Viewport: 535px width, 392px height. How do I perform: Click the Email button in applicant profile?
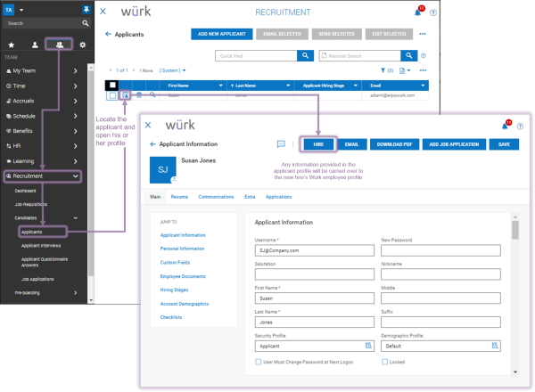[x=351, y=144]
